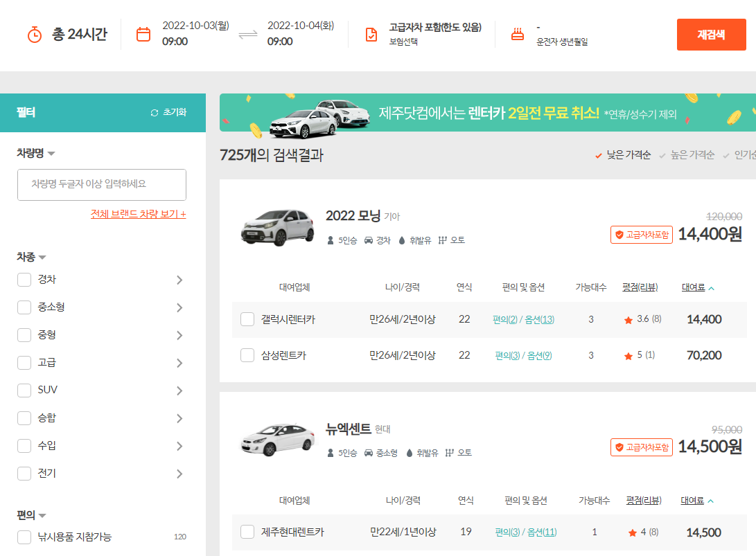
Task: Check the 승합 vehicle type filter
Action: coord(24,418)
